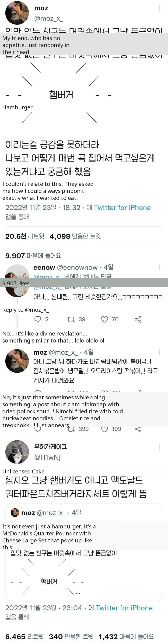Open moz's profile picture at top
Image resolution: width=168 pixels, height=644 pixels.
pyautogui.click(x=17, y=13)
